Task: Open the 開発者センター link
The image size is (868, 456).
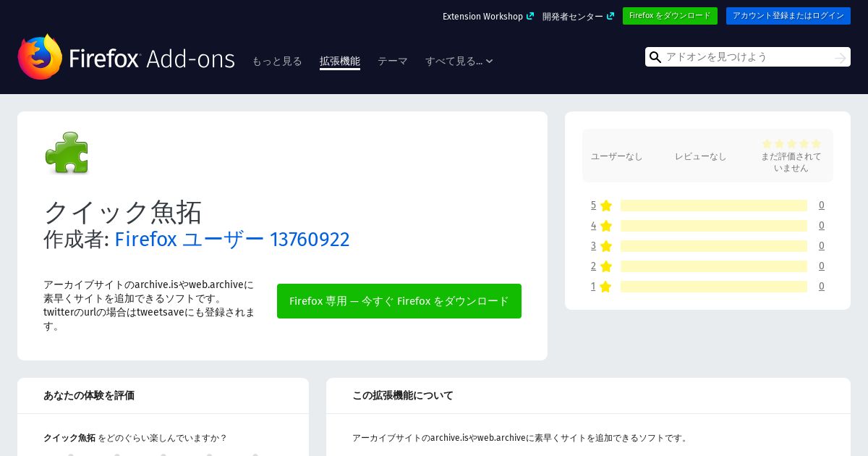Action: coord(573,16)
